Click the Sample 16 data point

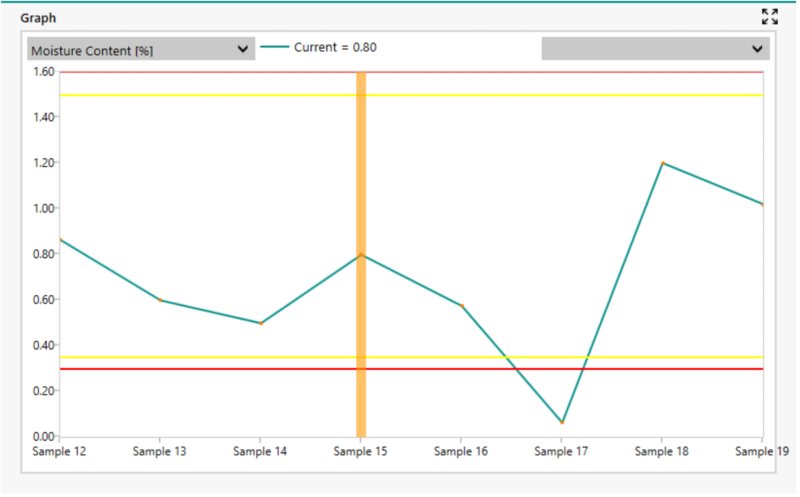tap(462, 306)
